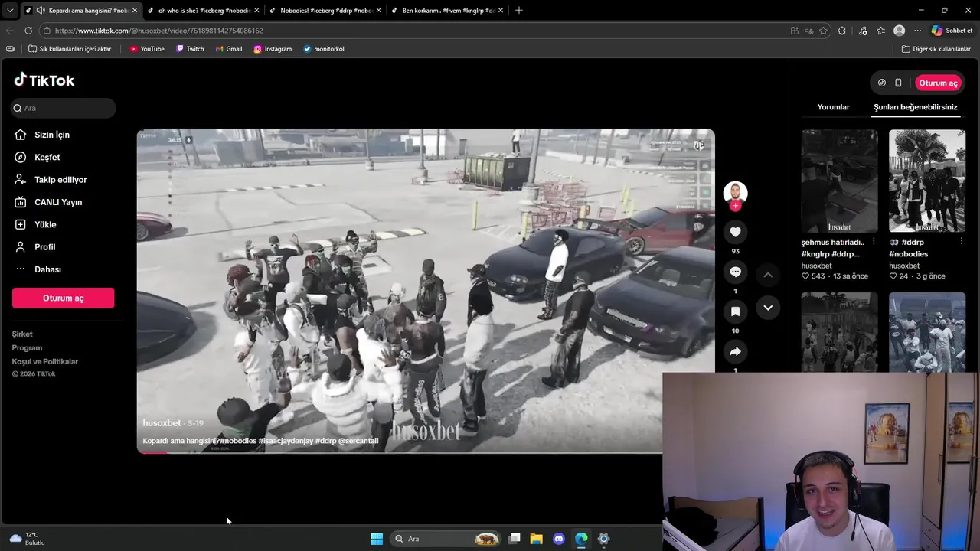Open the TikTok coins icon in header
The height and width of the screenshot is (551, 980).
pos(881,83)
